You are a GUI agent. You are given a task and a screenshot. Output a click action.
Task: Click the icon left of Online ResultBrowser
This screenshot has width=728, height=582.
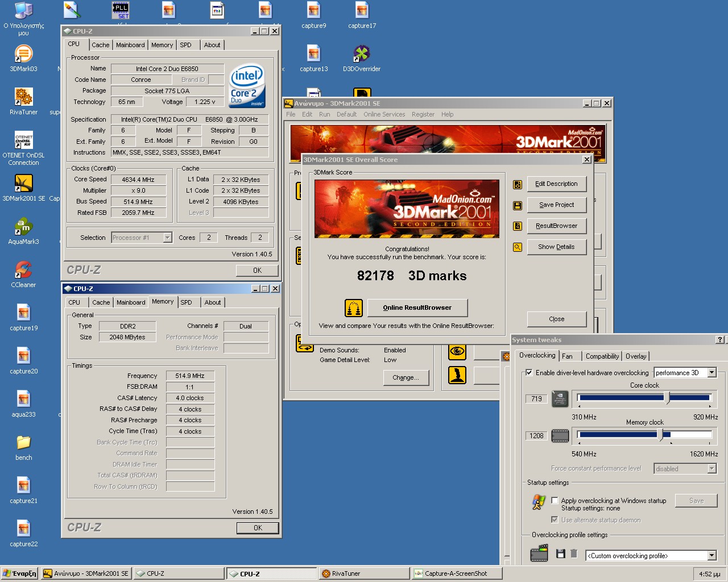pos(354,308)
